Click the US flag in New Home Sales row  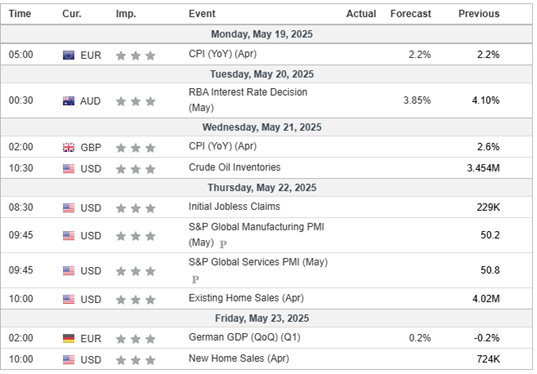pos(68,360)
